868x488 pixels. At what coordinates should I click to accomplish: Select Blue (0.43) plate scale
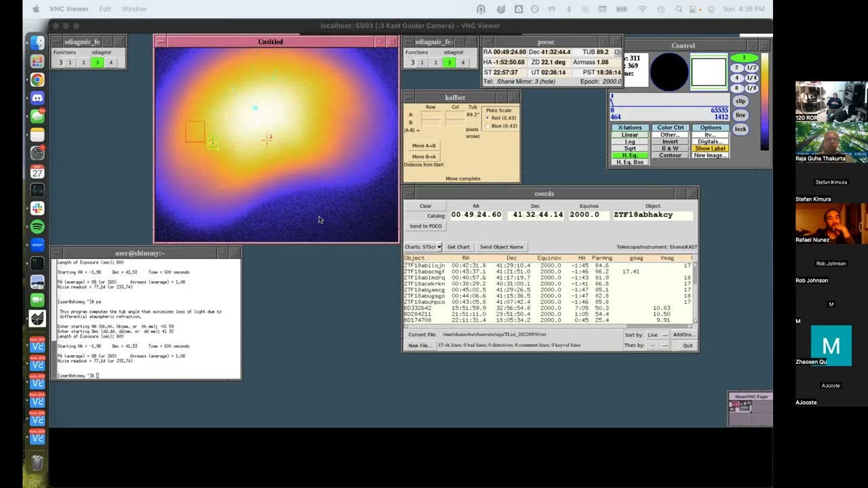point(501,126)
